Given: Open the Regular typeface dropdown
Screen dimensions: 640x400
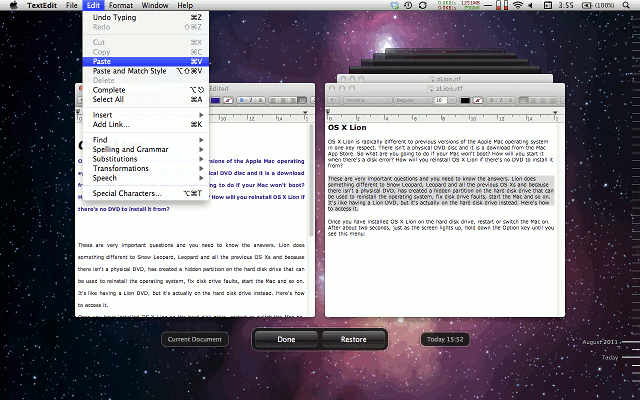Looking at the screenshot, I should pos(413,100).
